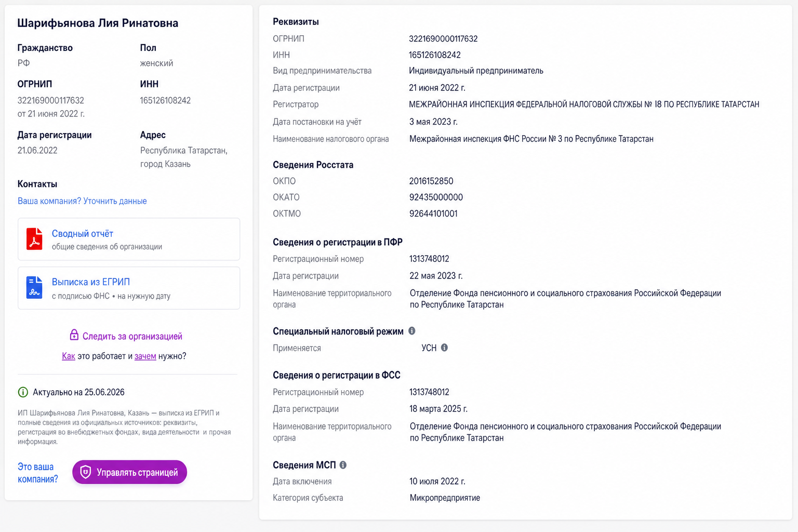This screenshot has width=798, height=532.
Task: Open the Сводный отчёт link
Action: coord(83,234)
